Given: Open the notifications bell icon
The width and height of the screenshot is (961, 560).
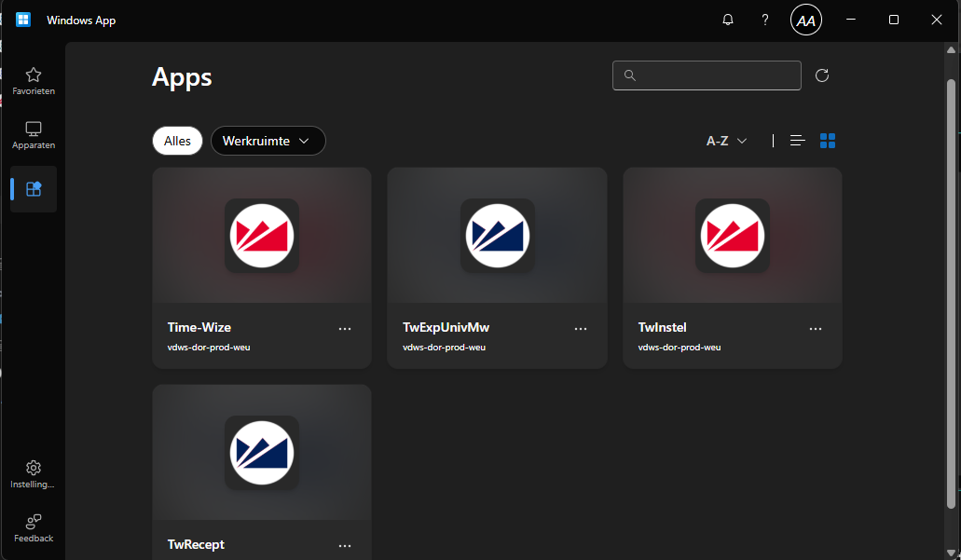Looking at the screenshot, I should (x=728, y=20).
